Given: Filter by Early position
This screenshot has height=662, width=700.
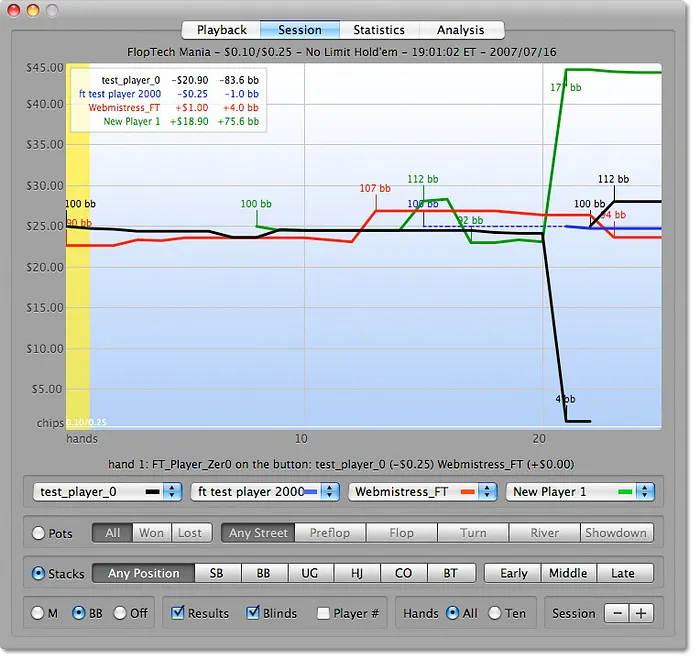Looking at the screenshot, I should point(514,573).
